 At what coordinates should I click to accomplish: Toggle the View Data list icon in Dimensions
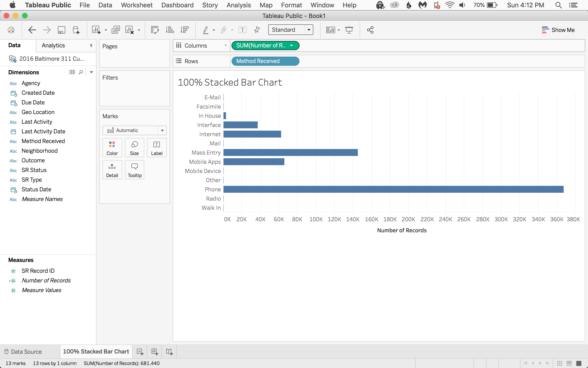[x=72, y=72]
